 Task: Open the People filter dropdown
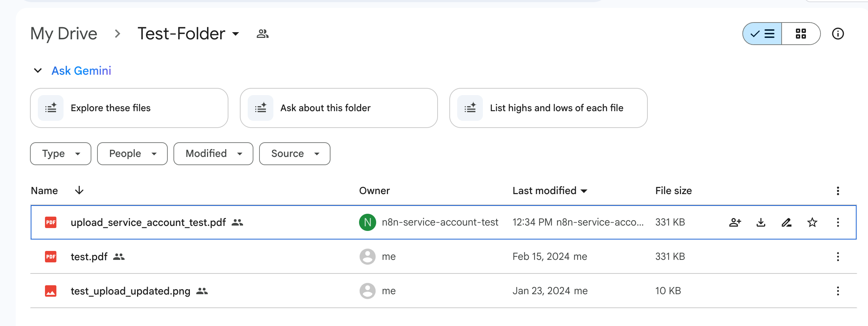click(x=132, y=154)
